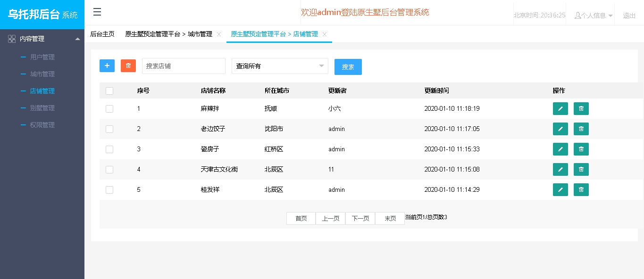Click the 乌托邦后台 系统 logo

(x=42, y=14)
